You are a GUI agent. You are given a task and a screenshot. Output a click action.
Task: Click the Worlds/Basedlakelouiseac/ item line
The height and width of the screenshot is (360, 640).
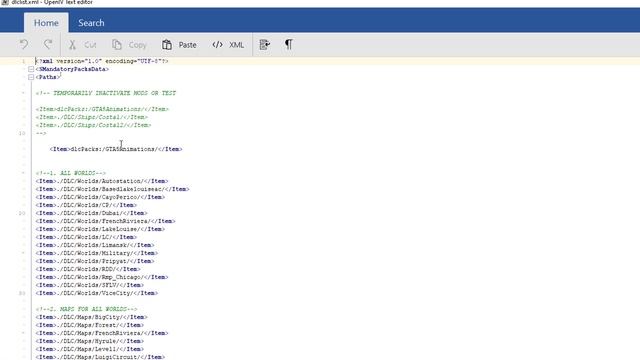[x=112, y=189]
